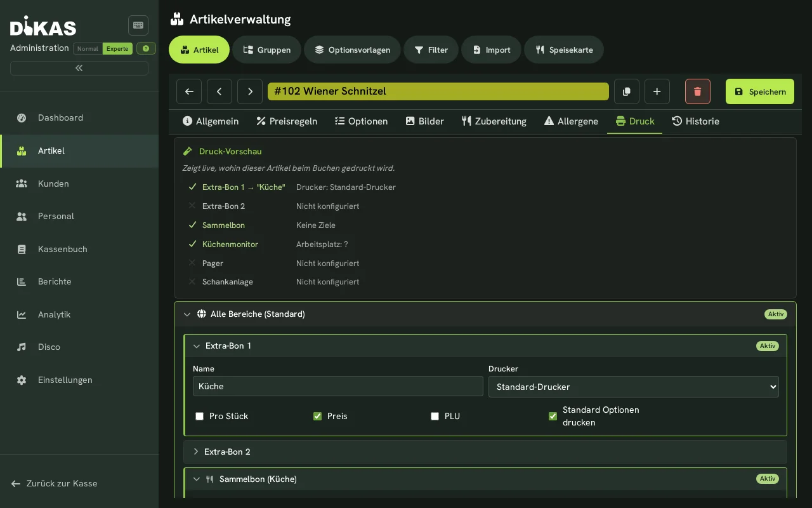This screenshot has height=508, width=812.
Task: Toggle Standard Optionen drucken checkbox
Action: [x=553, y=417]
